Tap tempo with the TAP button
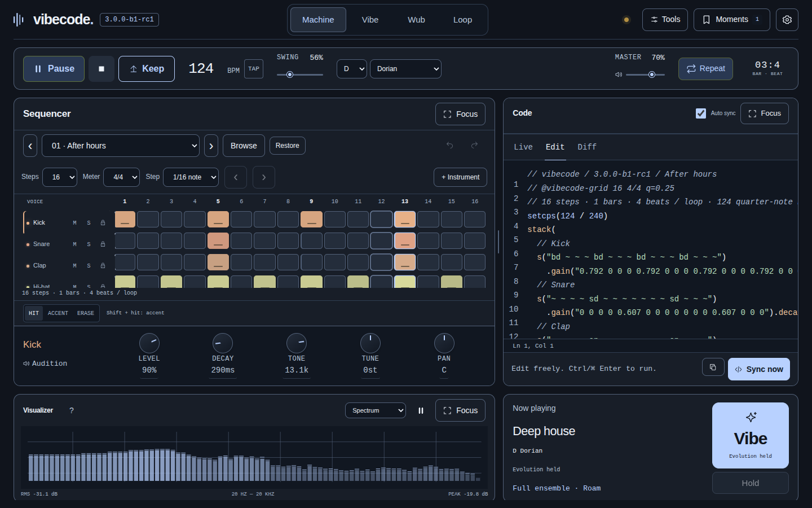This screenshot has height=508, width=812. (x=254, y=69)
